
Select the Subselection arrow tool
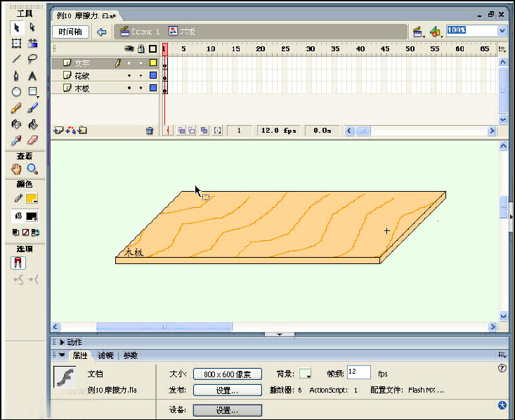point(32,27)
